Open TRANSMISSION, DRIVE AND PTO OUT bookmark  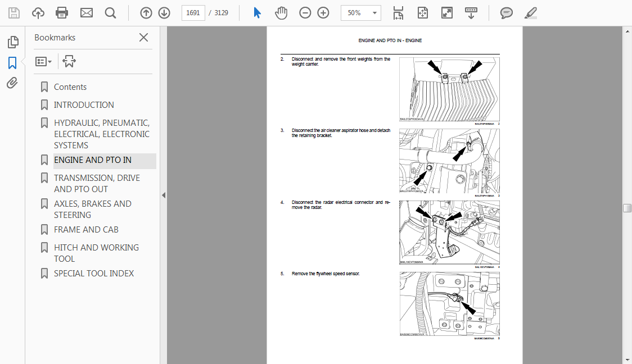coord(97,184)
